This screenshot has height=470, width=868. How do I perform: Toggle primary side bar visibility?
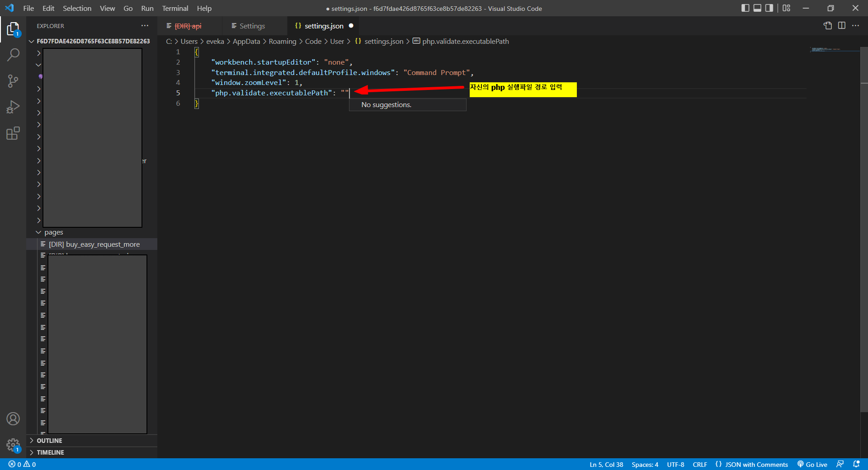(x=745, y=8)
